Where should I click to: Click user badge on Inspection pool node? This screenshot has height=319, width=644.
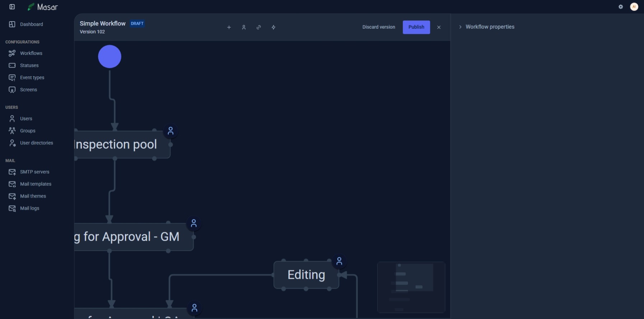pyautogui.click(x=171, y=131)
